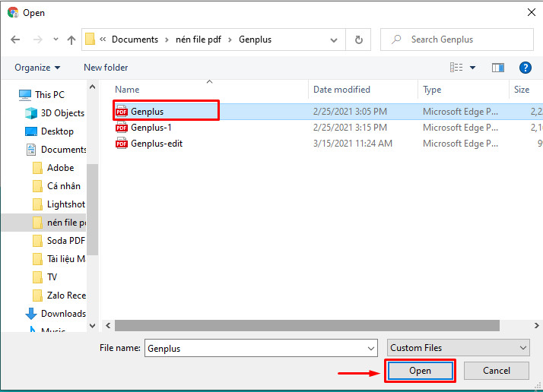
Task: Select Downloads in the navigation pane
Action: coord(63,314)
